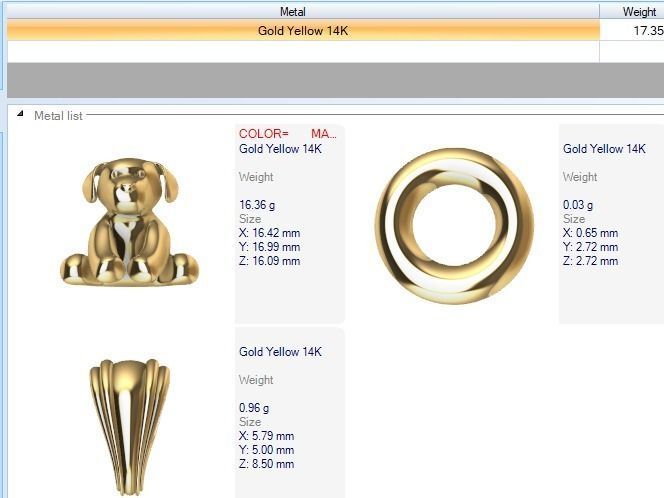The width and height of the screenshot is (664, 498).
Task: Click the red COLOR= MA... label
Action: point(288,134)
